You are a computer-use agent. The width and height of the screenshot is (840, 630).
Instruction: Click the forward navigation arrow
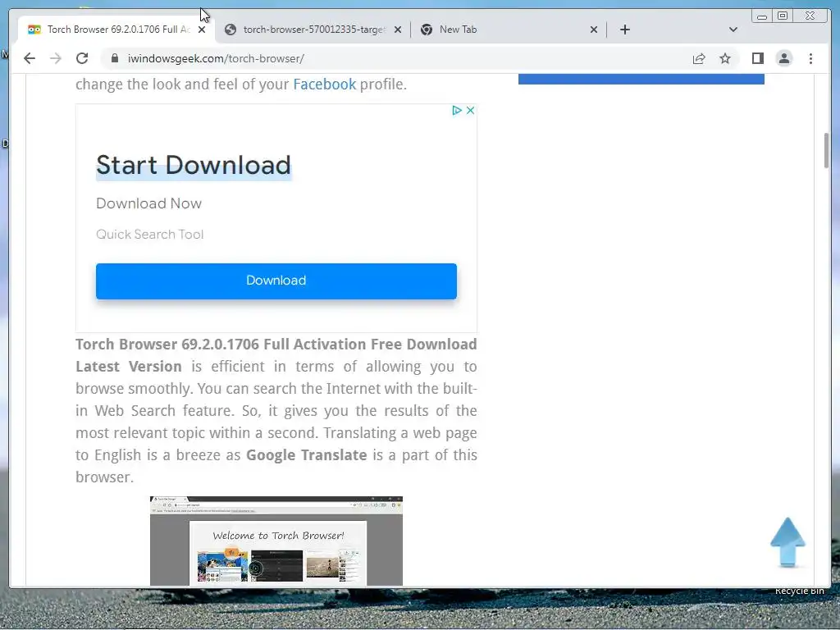click(56, 58)
